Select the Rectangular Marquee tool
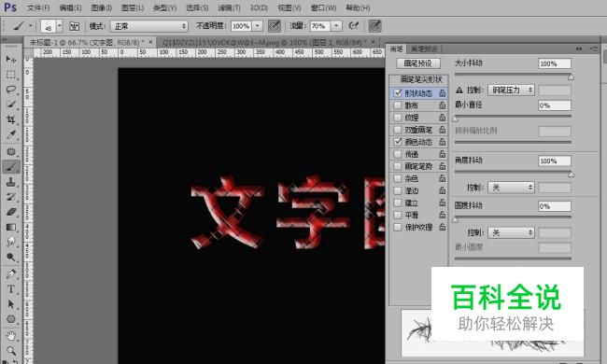 11,75
